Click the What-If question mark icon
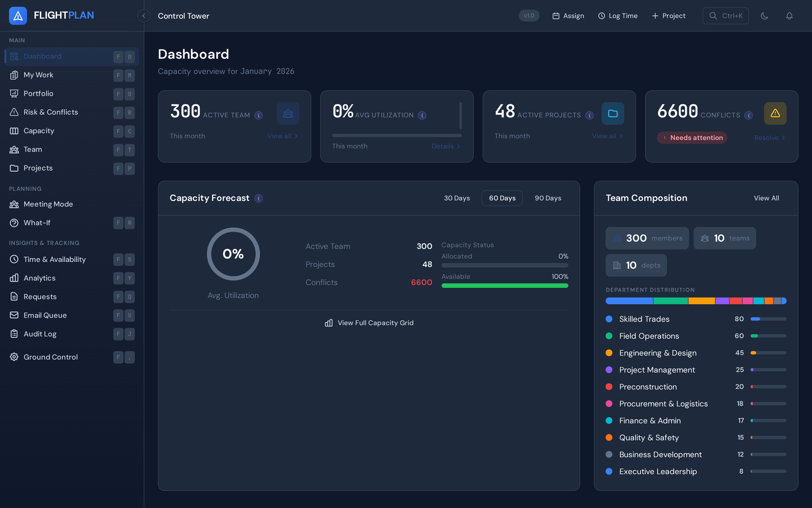This screenshot has height=508, width=812. pyautogui.click(x=14, y=223)
